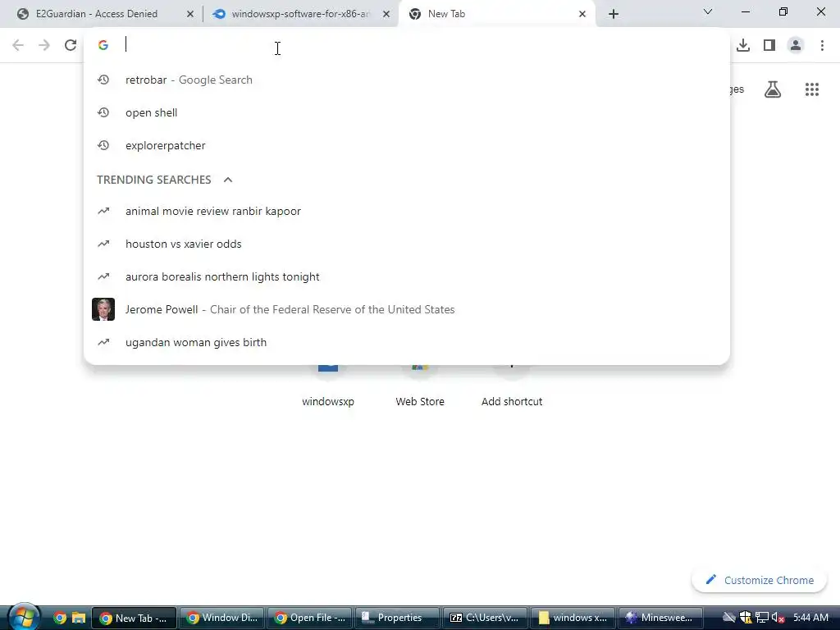This screenshot has width=840, height=630.
Task: Open a new tab with plus button
Action: (614, 14)
